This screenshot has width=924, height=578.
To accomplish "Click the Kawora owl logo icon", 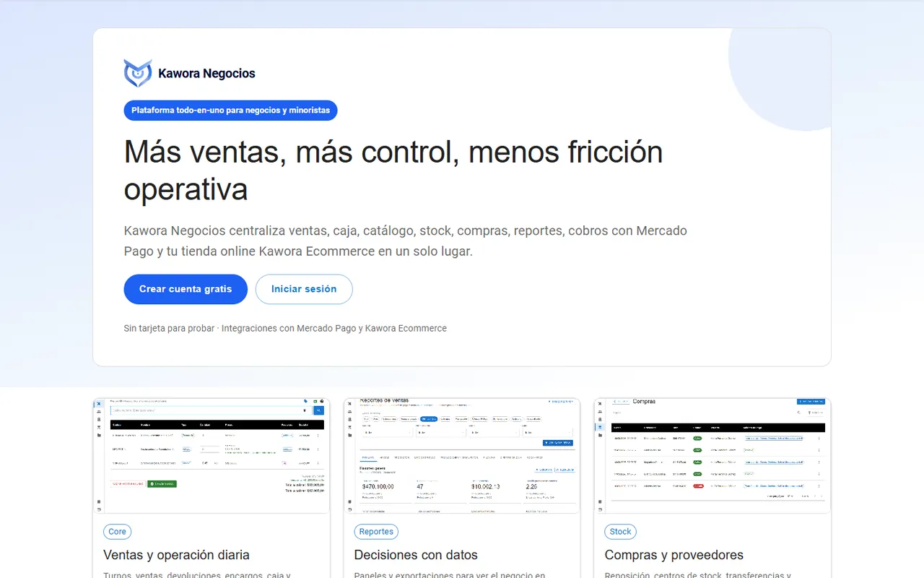I will click(x=138, y=73).
